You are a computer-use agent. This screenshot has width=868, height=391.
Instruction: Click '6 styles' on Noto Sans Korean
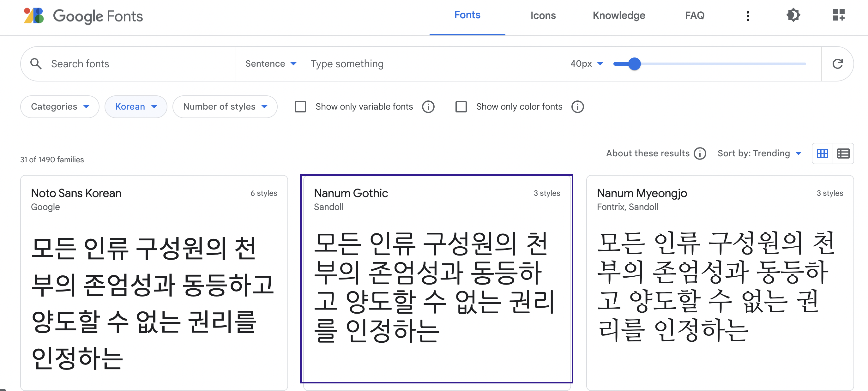263,193
